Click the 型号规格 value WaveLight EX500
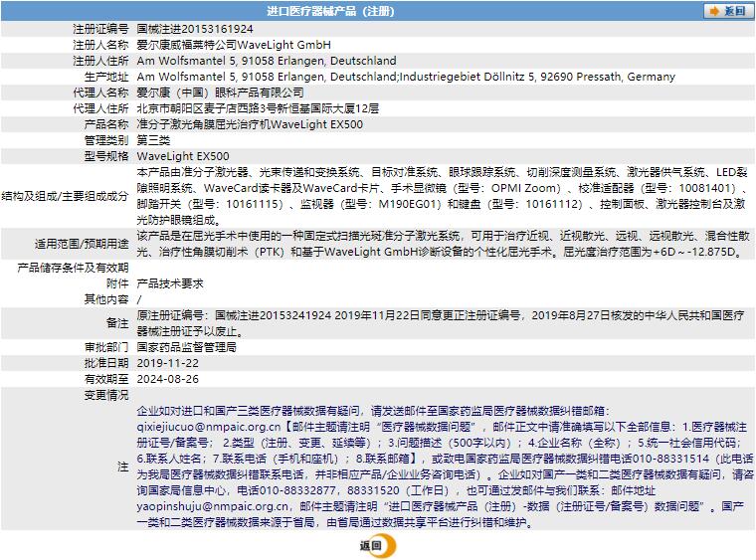Image resolution: width=756 pixels, height=560 pixels. [x=183, y=156]
